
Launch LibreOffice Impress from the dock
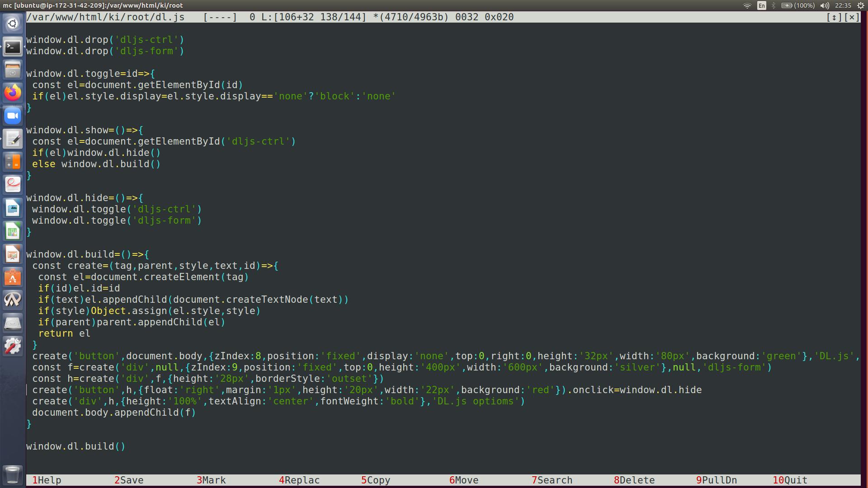(x=13, y=254)
